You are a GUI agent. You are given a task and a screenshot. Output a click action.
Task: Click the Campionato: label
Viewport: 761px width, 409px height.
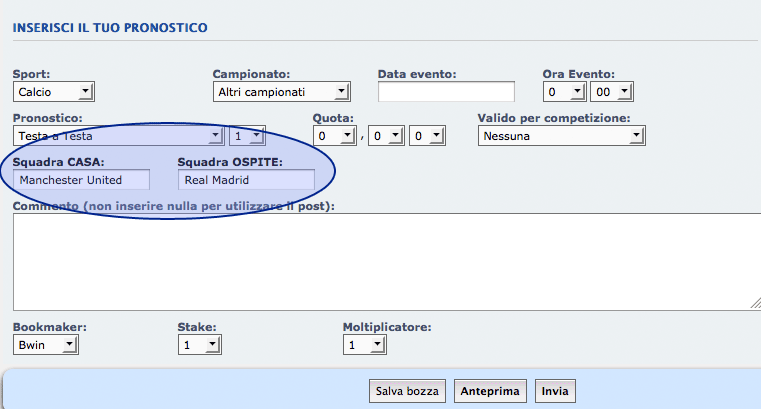tap(251, 74)
